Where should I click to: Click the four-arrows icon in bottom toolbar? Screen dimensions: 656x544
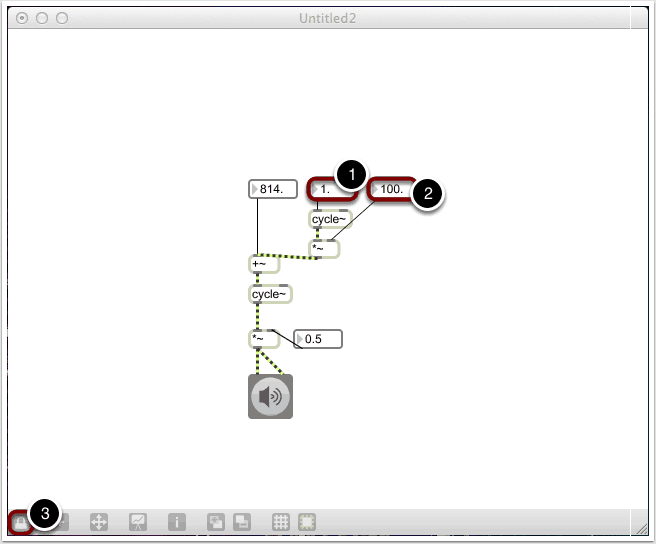coord(99,522)
